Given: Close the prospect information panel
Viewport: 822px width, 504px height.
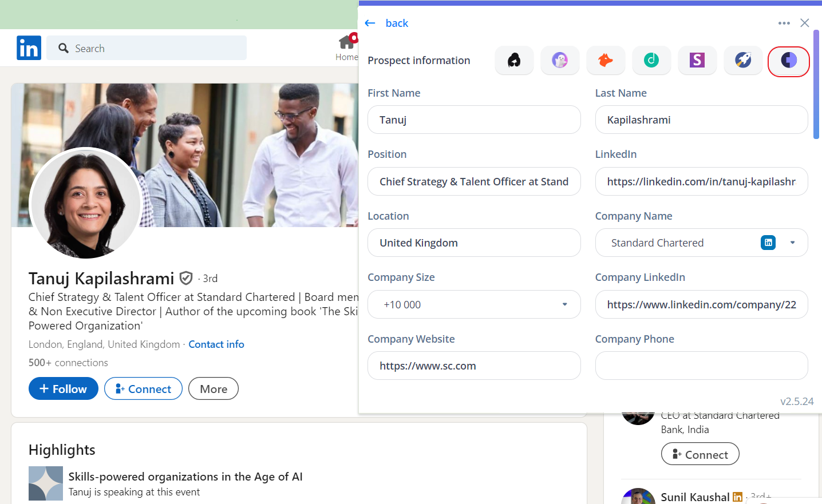Looking at the screenshot, I should coord(805,23).
